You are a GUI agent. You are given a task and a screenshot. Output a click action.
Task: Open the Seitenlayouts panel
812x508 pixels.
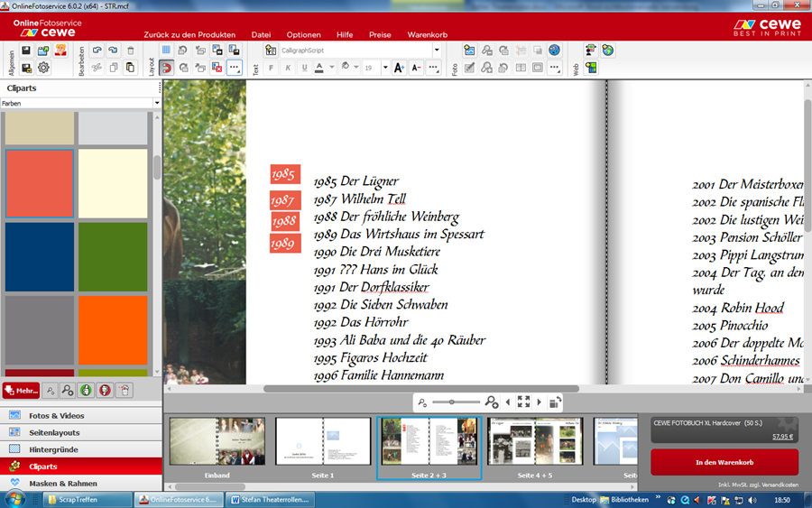[x=81, y=432]
